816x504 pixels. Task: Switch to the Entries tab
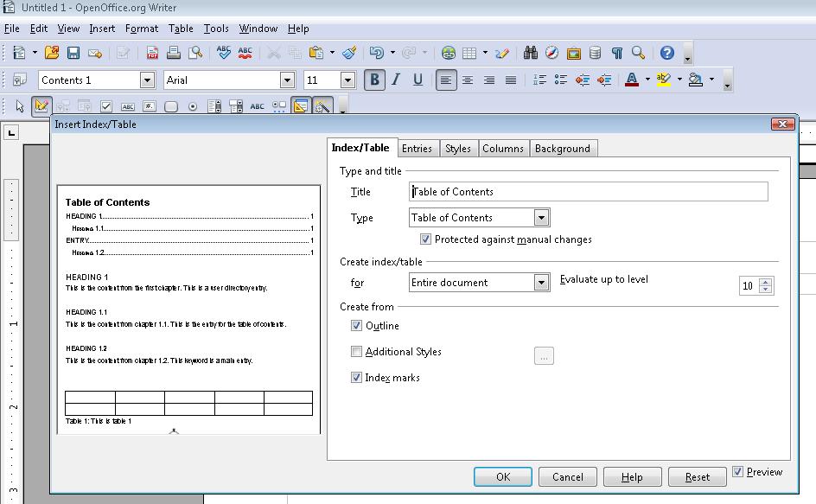point(418,148)
